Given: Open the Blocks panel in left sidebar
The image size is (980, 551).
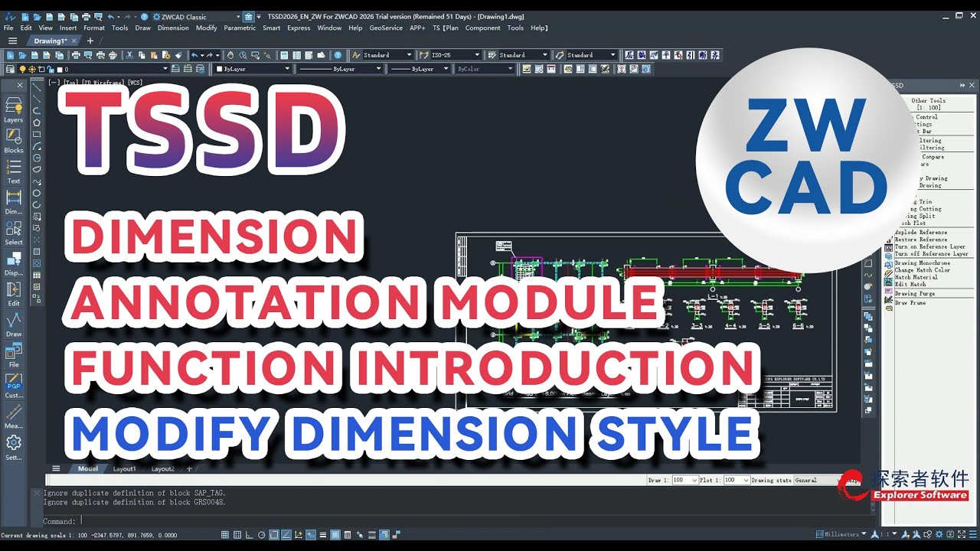Looking at the screenshot, I should pyautogui.click(x=13, y=140).
